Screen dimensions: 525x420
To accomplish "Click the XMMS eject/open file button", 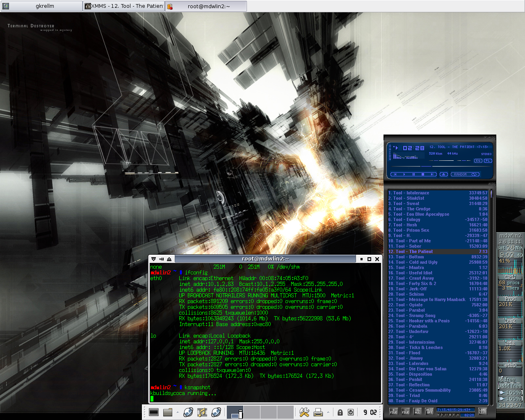I will click(443, 174).
